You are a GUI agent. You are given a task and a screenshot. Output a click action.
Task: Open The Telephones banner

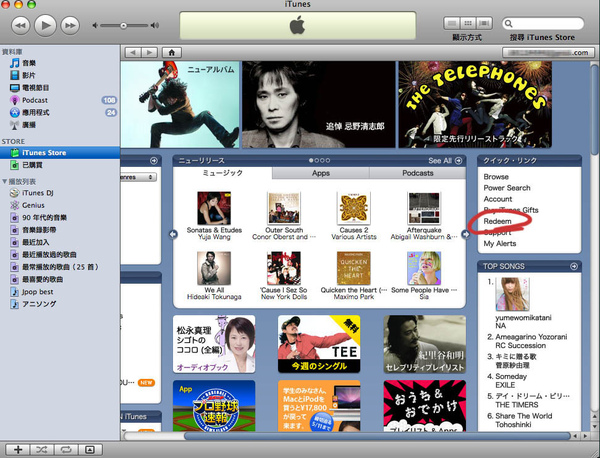pyautogui.click(x=475, y=104)
